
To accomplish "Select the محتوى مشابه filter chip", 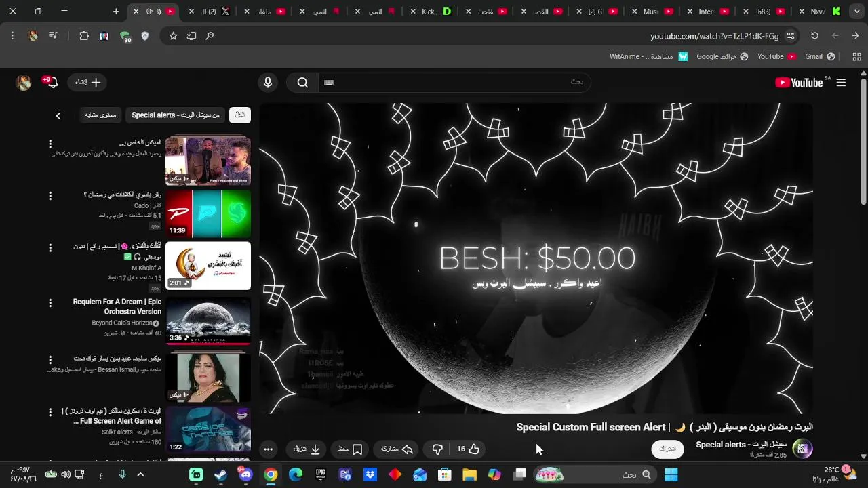I will [x=100, y=115].
